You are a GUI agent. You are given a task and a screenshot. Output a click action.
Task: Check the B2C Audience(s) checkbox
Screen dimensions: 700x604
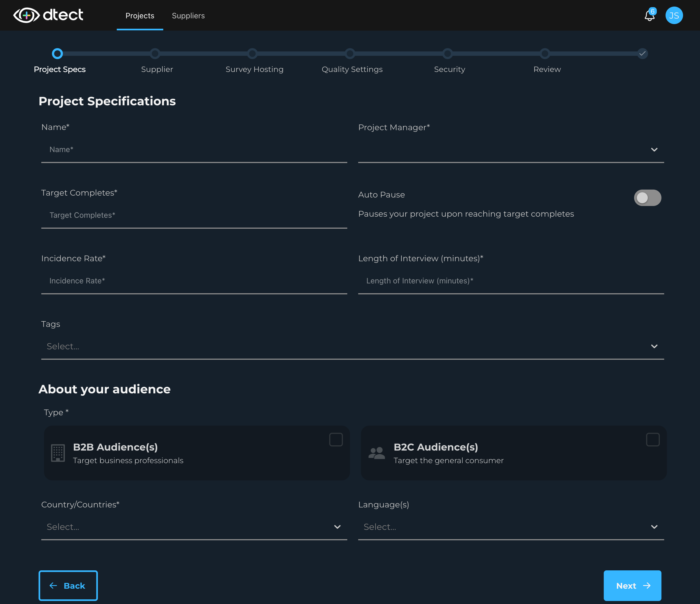(653, 439)
